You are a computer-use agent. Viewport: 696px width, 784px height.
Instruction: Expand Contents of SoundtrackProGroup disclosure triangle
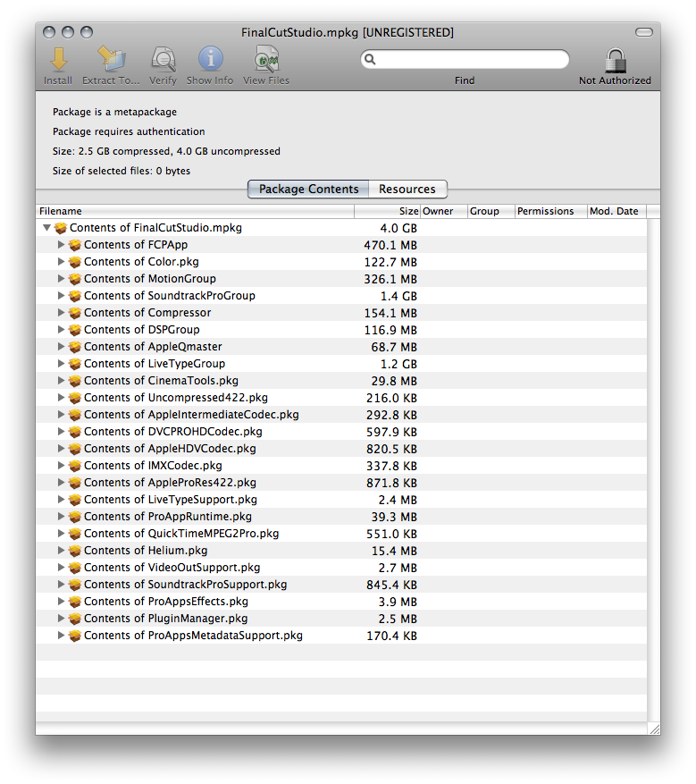click(61, 296)
